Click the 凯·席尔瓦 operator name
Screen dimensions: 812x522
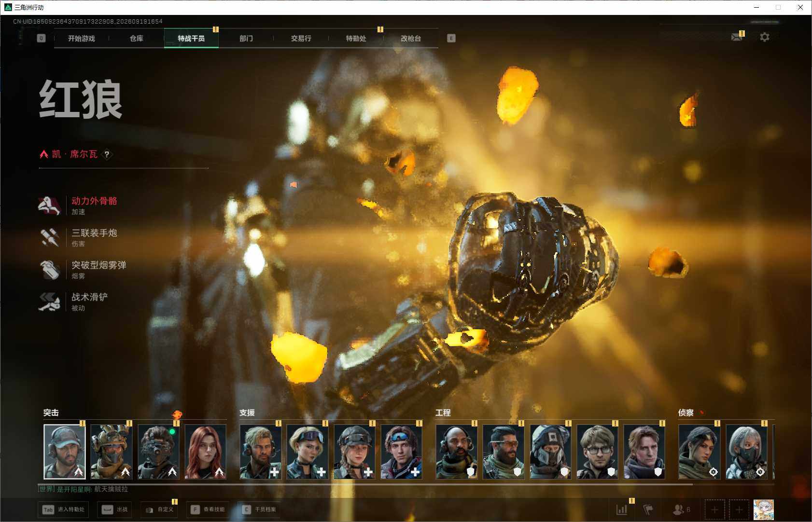tap(75, 154)
